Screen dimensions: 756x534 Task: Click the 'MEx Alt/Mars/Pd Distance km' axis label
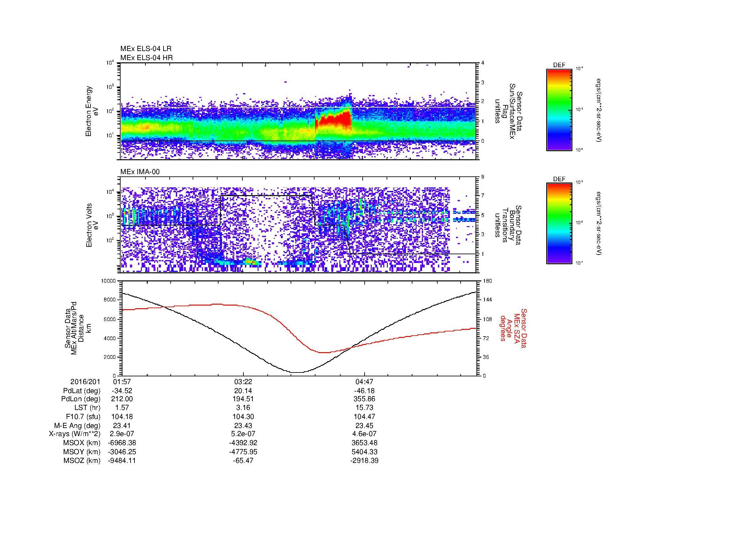pyautogui.click(x=77, y=328)
